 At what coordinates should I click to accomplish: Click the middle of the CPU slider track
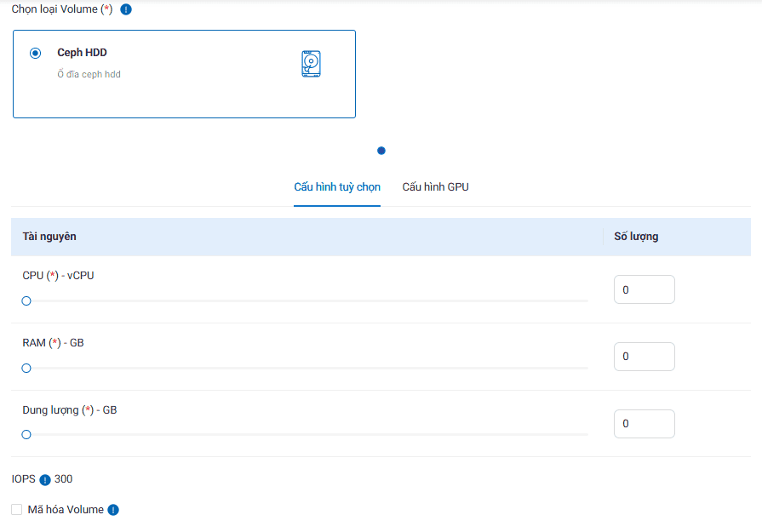(x=307, y=301)
